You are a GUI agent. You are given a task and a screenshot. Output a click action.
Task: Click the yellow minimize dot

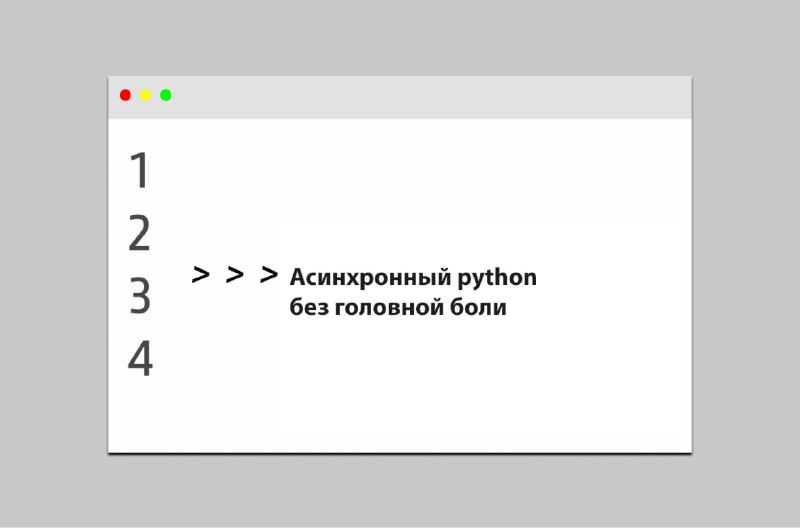tap(145, 95)
